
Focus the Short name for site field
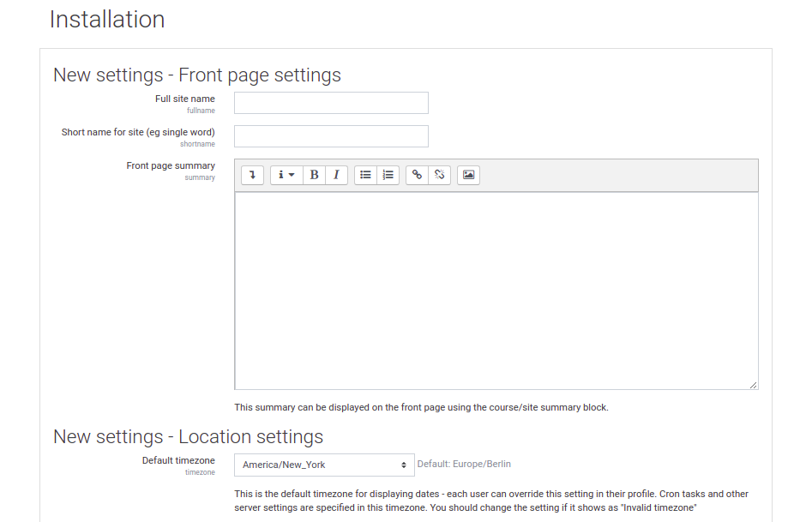pos(331,136)
